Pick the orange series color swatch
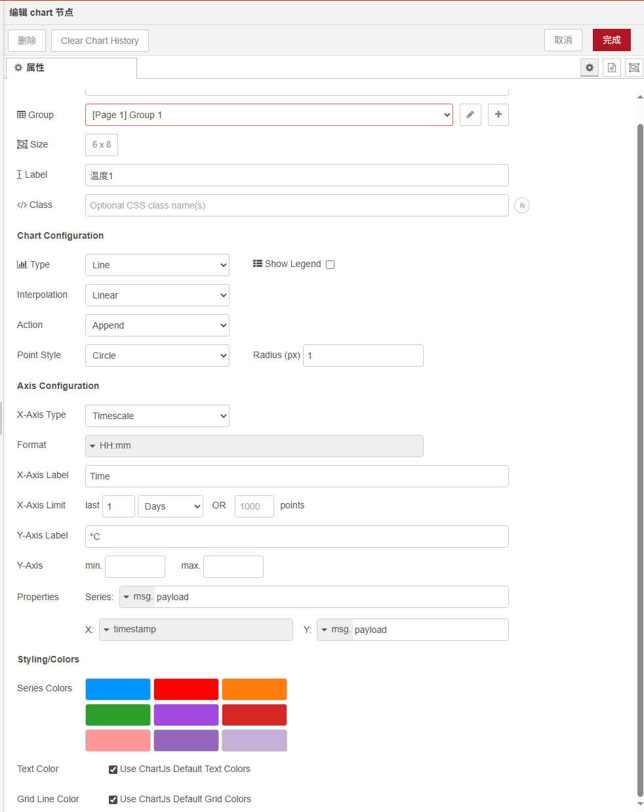Viewport: 644px width, 812px height. pyautogui.click(x=254, y=689)
